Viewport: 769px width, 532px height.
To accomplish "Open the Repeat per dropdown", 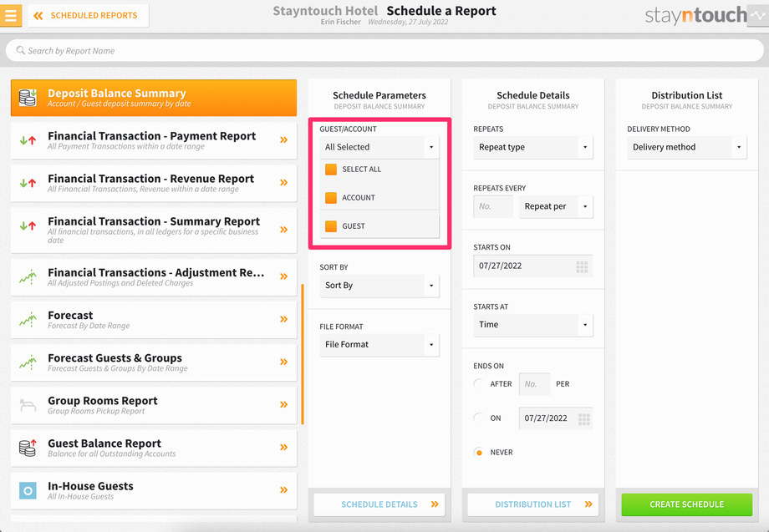I will [x=556, y=207].
